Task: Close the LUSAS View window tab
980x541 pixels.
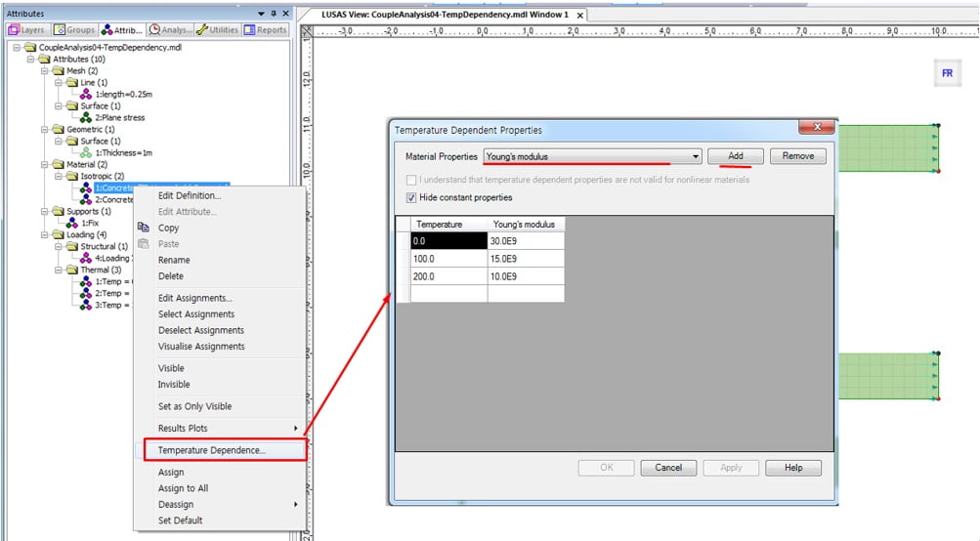Action: 580,16
